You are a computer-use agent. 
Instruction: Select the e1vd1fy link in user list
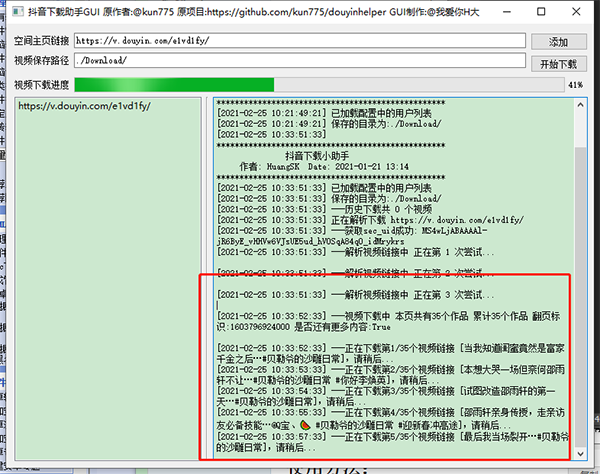(85, 106)
